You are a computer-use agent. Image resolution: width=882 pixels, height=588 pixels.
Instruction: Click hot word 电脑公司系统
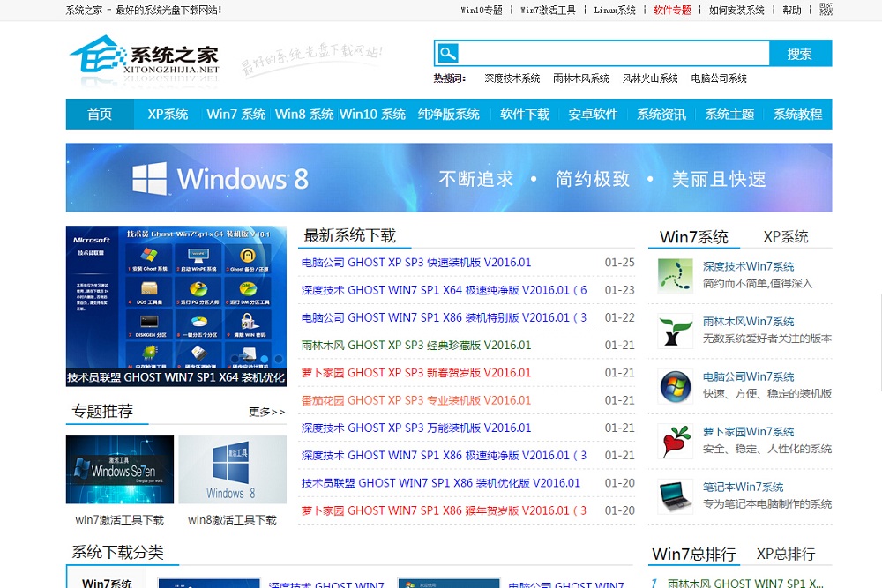click(719, 78)
